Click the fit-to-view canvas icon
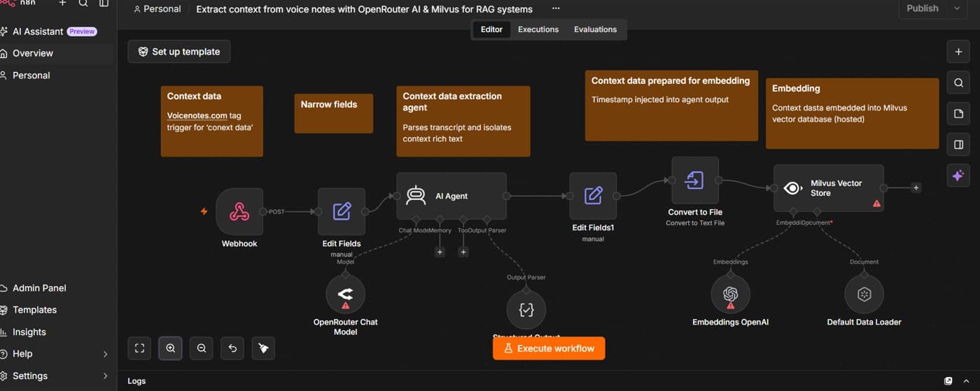The width and height of the screenshot is (980, 391). [x=139, y=348]
